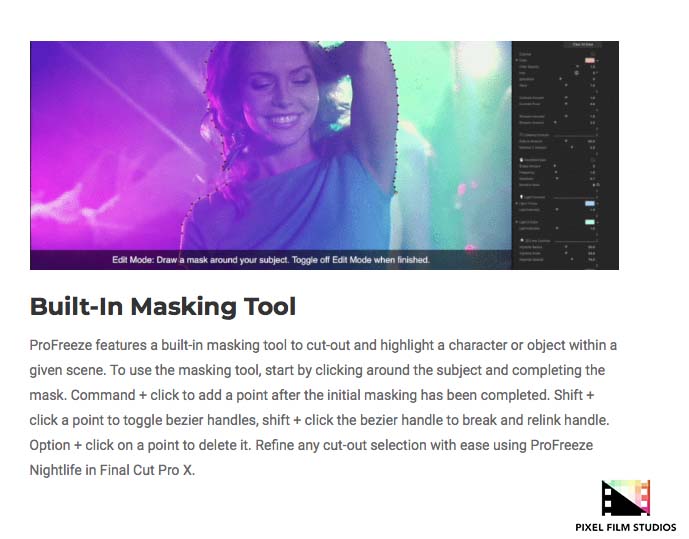Open the pink color swatch in inspector
689x539 pixels.
[x=590, y=60]
